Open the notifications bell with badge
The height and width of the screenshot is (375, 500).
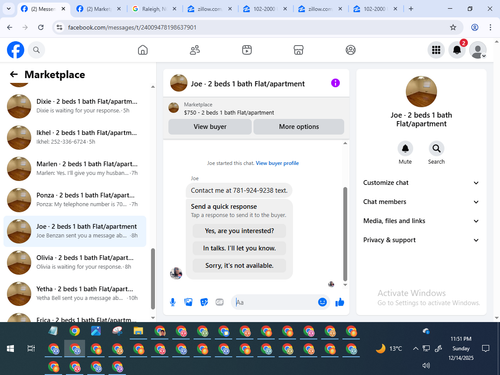pyautogui.click(x=457, y=50)
